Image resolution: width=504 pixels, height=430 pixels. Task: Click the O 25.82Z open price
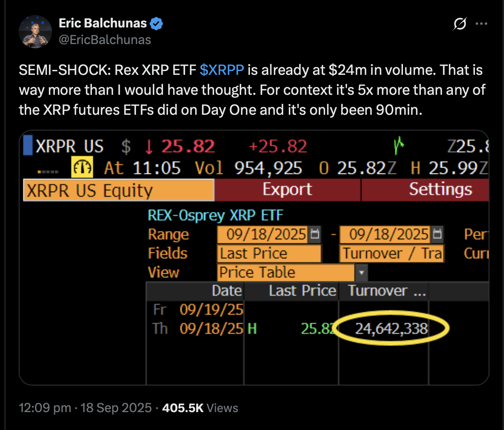(x=358, y=168)
